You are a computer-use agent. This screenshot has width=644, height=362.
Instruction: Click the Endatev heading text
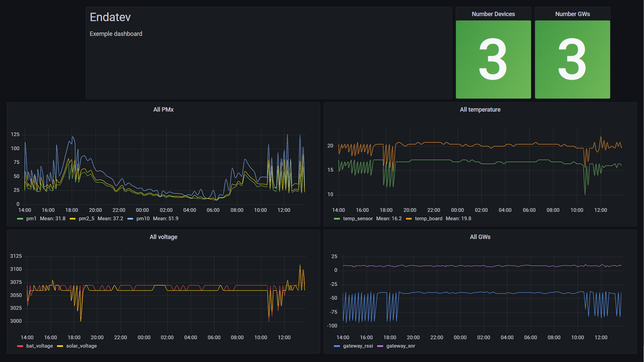tap(110, 17)
